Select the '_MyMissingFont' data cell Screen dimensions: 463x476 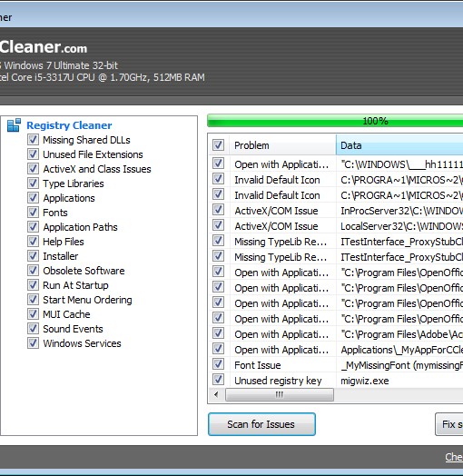(x=399, y=365)
